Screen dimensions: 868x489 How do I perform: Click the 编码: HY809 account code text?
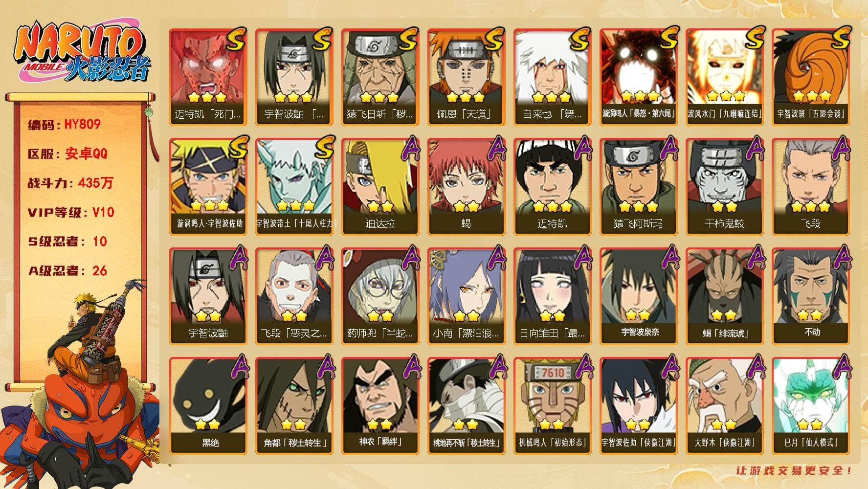coord(64,124)
